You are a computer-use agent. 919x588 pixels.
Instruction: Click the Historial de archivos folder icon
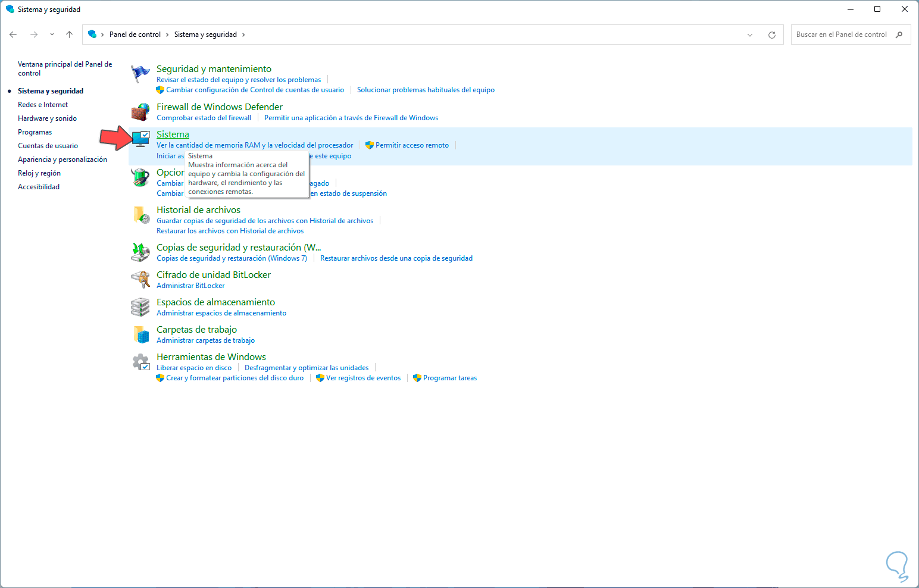click(x=140, y=215)
